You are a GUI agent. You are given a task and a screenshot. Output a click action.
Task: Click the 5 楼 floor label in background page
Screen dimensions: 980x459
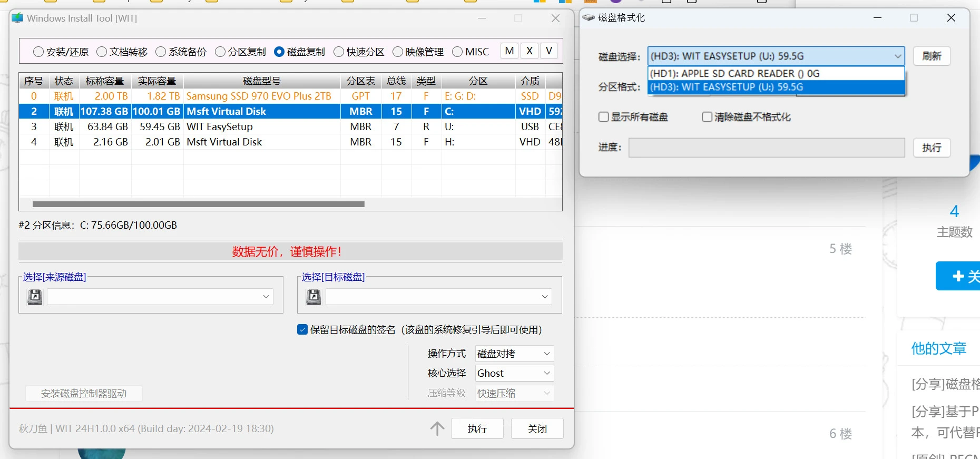pyautogui.click(x=841, y=249)
